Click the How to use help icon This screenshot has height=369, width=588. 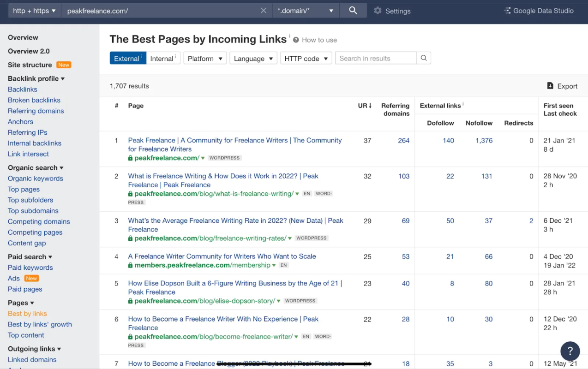click(296, 40)
